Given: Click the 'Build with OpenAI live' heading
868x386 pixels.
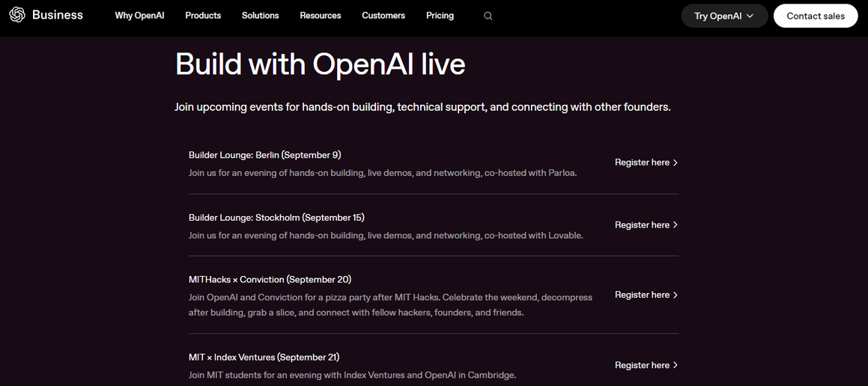Looking at the screenshot, I should [320, 64].
